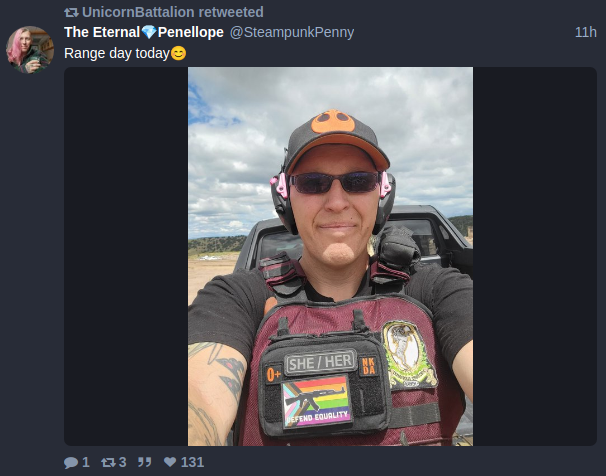Click the like count 131
The width and height of the screenshot is (606, 476).
[x=192, y=462]
